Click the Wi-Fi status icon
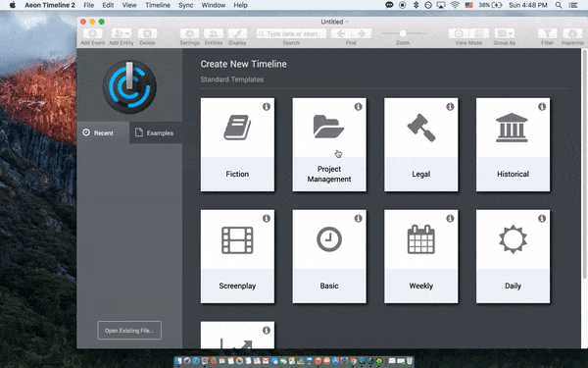 [455, 5]
